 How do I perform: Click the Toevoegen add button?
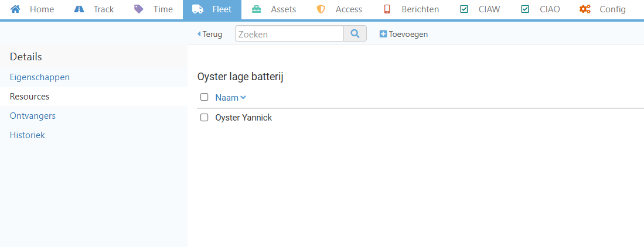(404, 35)
